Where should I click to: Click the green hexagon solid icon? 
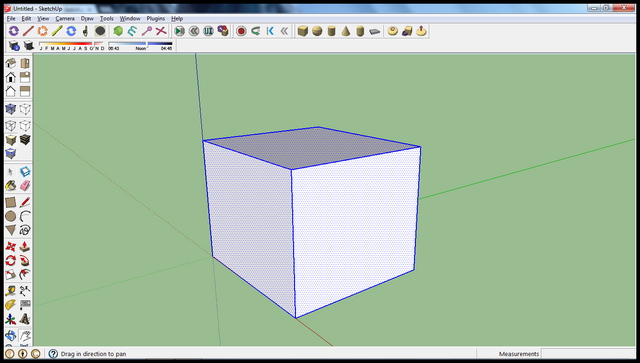point(118,31)
